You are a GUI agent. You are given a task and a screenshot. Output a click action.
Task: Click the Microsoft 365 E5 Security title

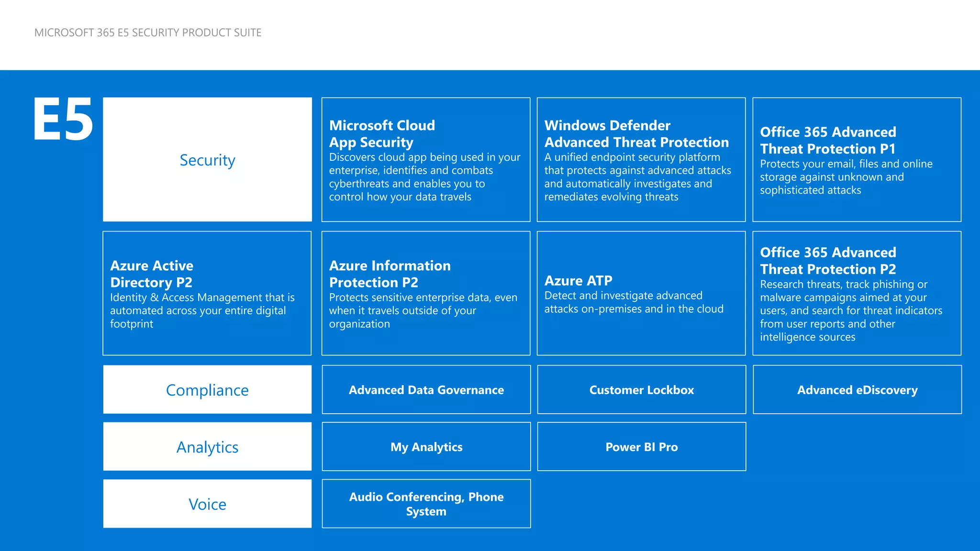point(148,33)
